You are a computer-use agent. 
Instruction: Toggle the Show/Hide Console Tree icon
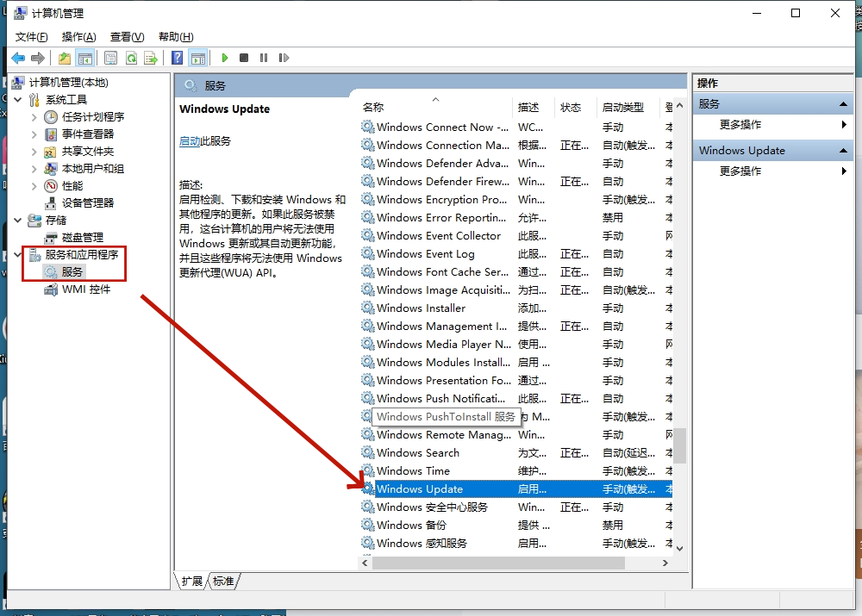click(84, 58)
